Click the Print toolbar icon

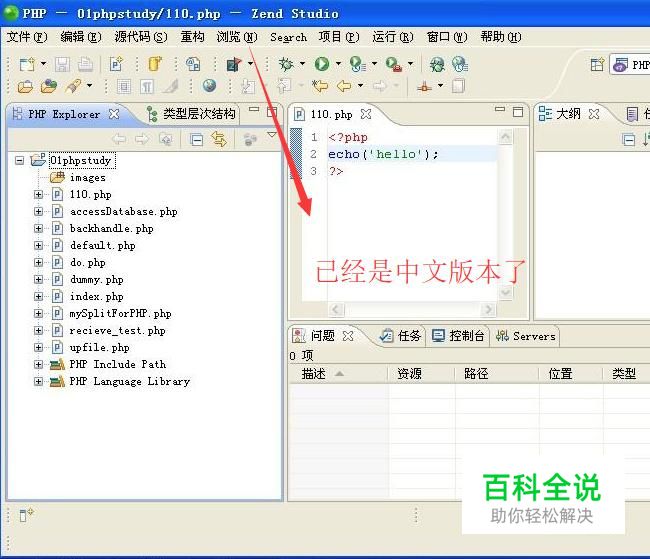click(85, 64)
